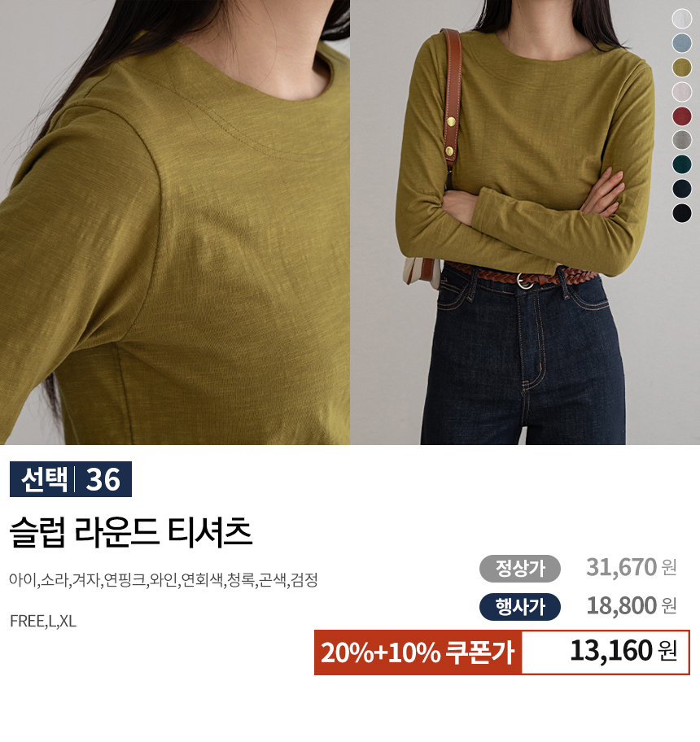Click the 행사가 sale price label

[519, 607]
